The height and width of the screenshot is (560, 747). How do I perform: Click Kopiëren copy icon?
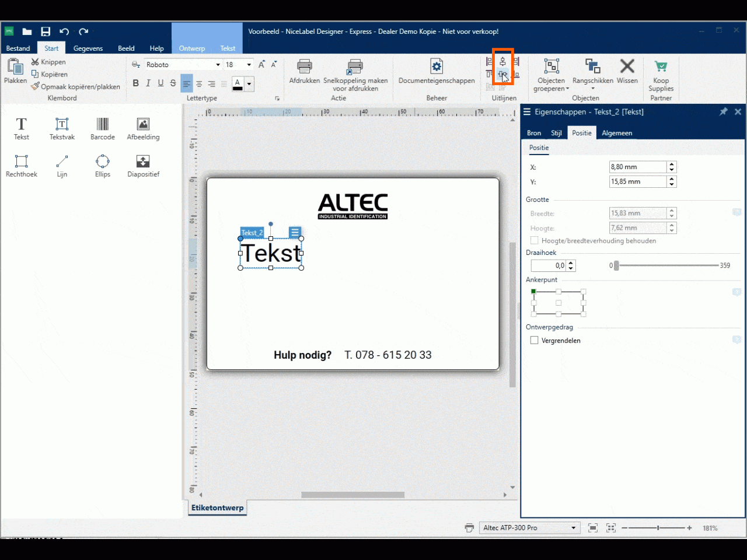point(35,74)
